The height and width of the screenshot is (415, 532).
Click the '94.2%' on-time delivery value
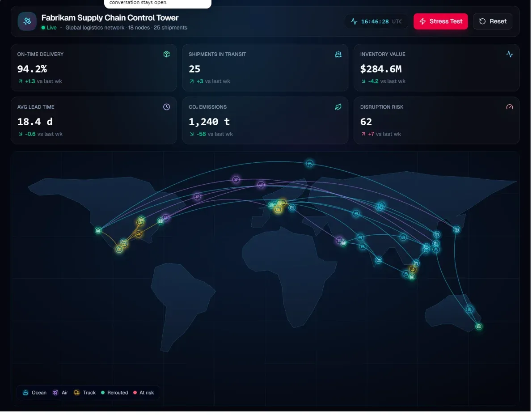tap(32, 69)
